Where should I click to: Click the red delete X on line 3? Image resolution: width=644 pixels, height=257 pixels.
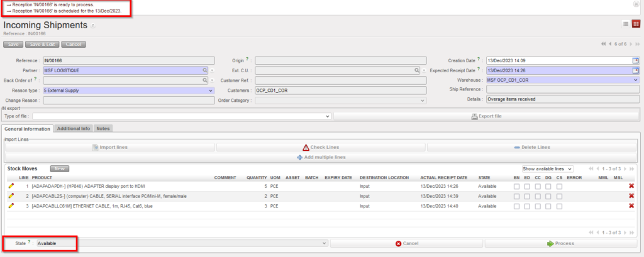(631, 206)
